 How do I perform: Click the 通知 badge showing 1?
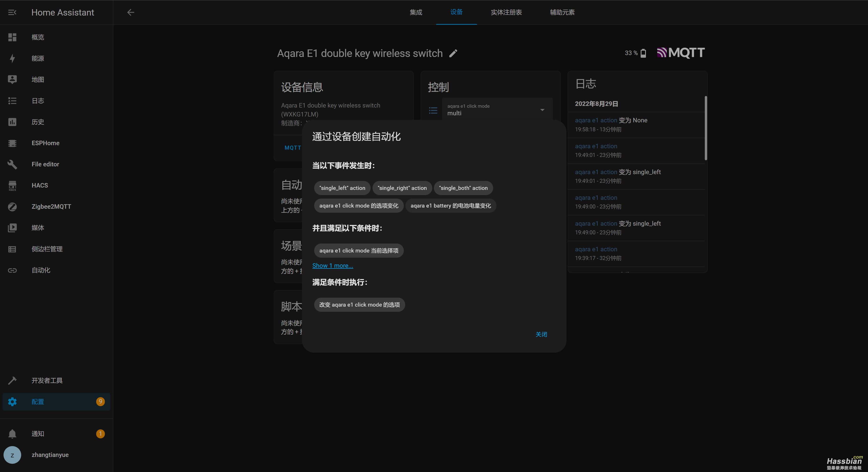pos(100,434)
